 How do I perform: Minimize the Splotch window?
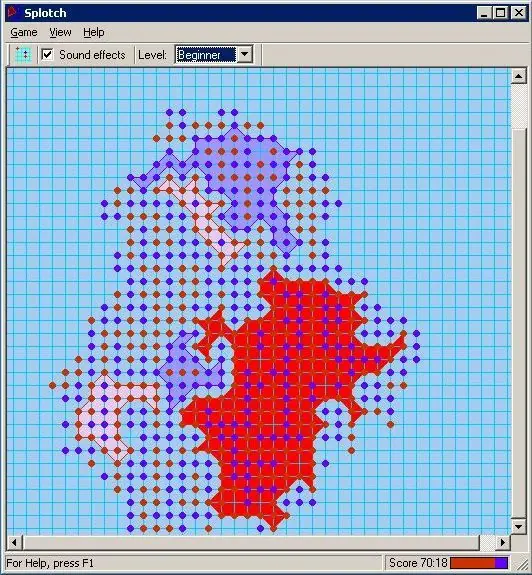pos(484,13)
